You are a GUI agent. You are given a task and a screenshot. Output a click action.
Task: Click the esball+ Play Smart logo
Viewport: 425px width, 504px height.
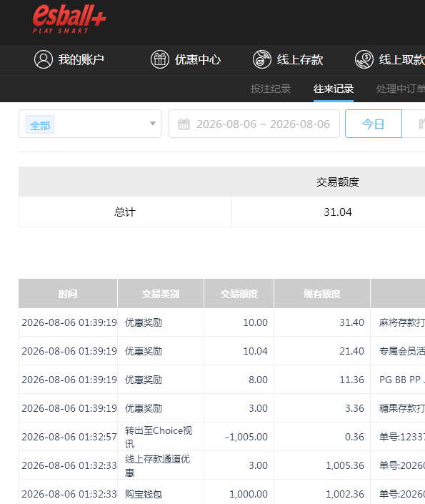pyautogui.click(x=69, y=19)
